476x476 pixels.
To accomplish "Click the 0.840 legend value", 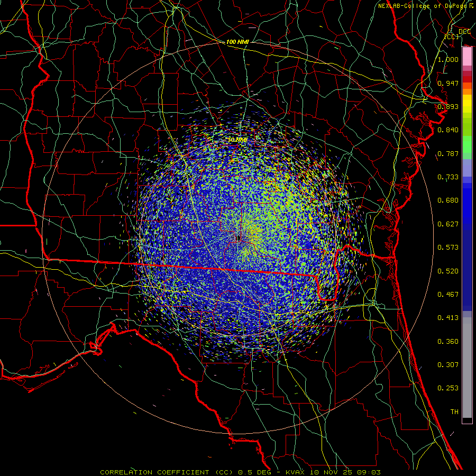I will [x=448, y=130].
